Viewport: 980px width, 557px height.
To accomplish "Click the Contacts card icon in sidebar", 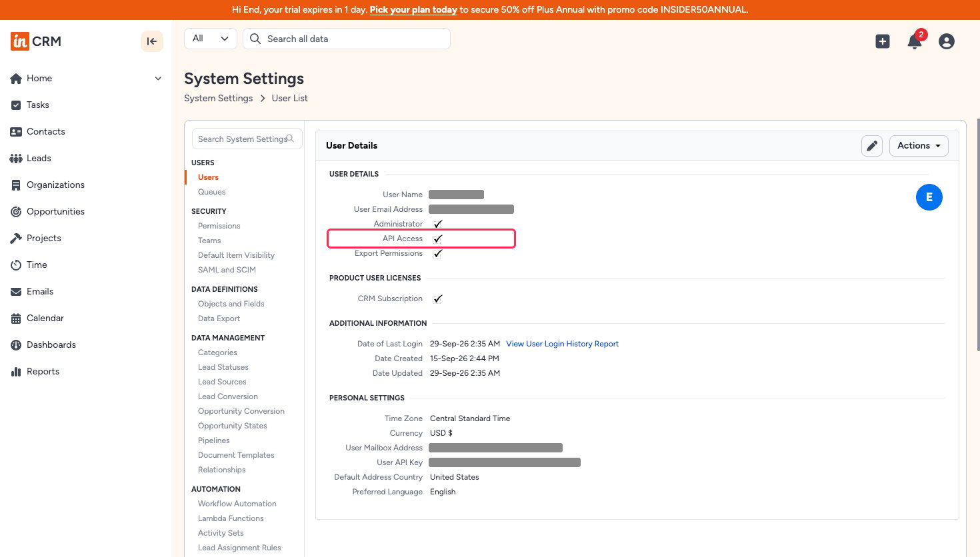I will pyautogui.click(x=16, y=132).
